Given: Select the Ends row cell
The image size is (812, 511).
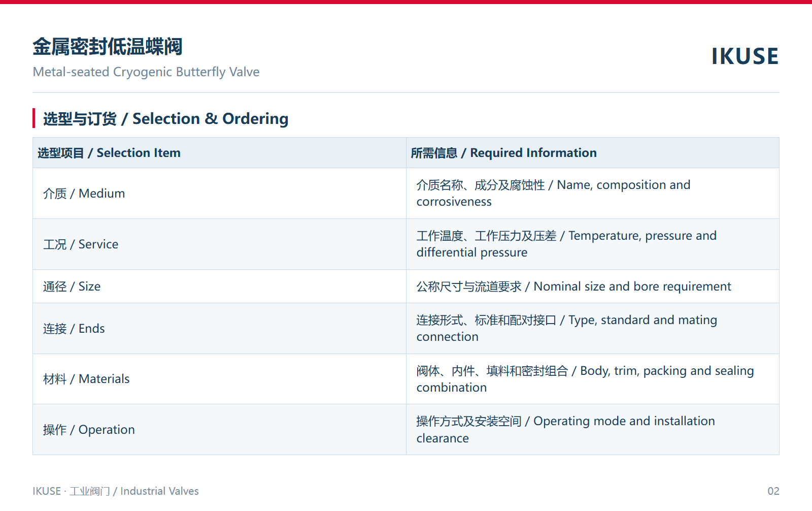Looking at the screenshot, I should [219, 329].
